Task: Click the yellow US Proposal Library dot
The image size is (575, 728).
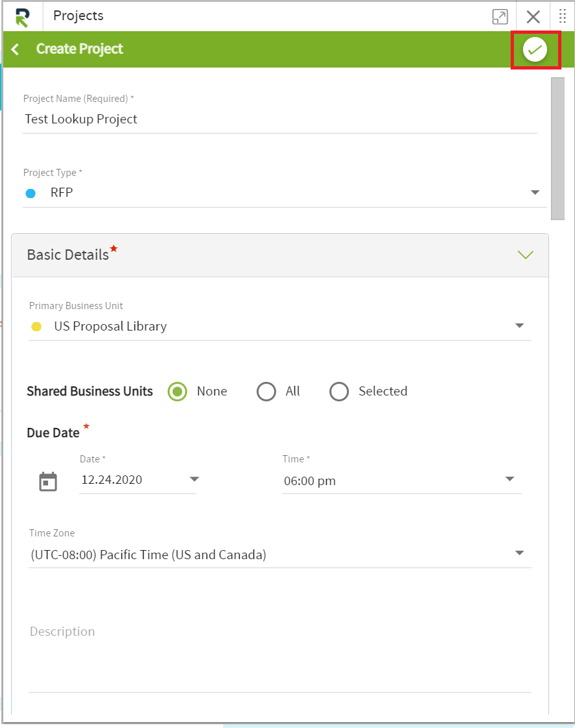Action: pyautogui.click(x=36, y=327)
